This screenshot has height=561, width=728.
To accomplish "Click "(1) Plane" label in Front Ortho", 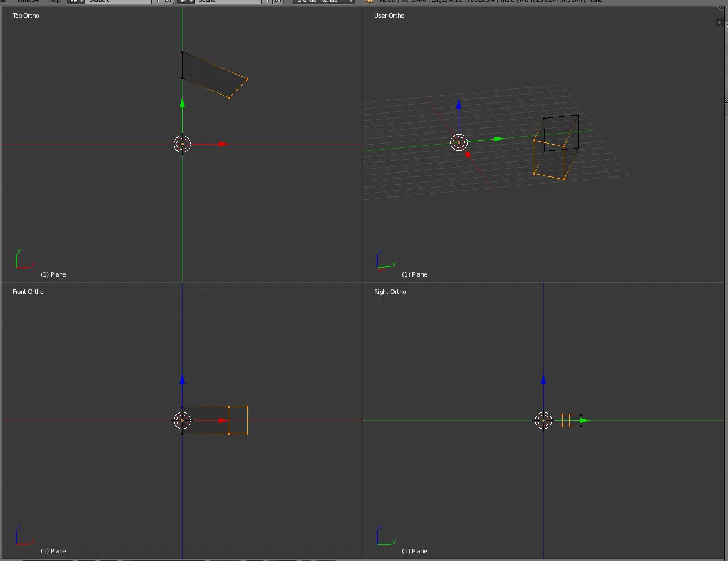I will (53, 551).
